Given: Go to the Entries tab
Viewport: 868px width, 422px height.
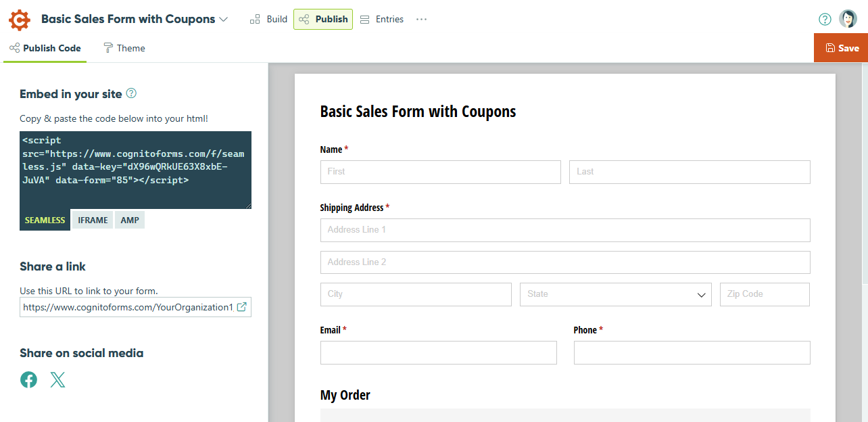Looking at the screenshot, I should (382, 20).
